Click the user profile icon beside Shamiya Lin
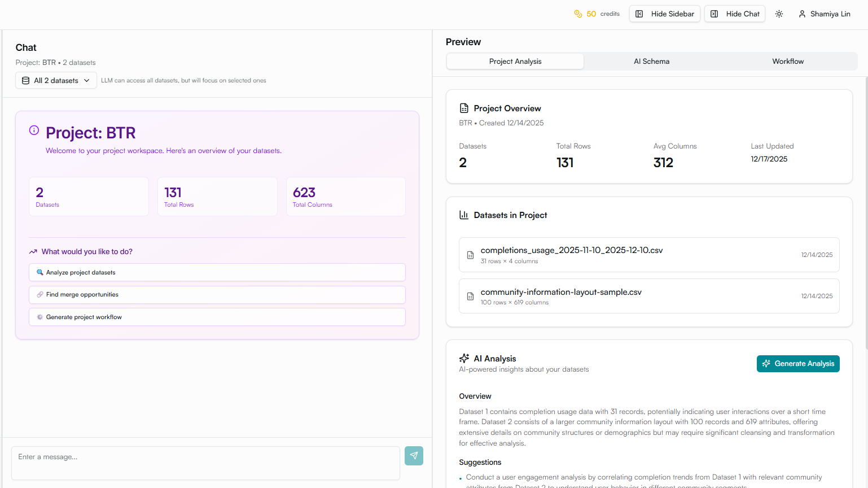Viewport: 868px width, 488px height. pyautogui.click(x=803, y=13)
